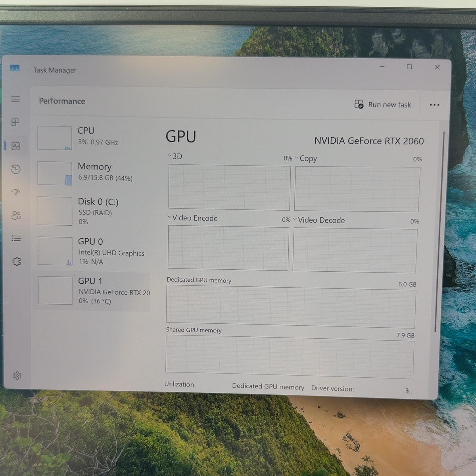
Task: Open the hamburger navigation menu
Action: pos(15,99)
